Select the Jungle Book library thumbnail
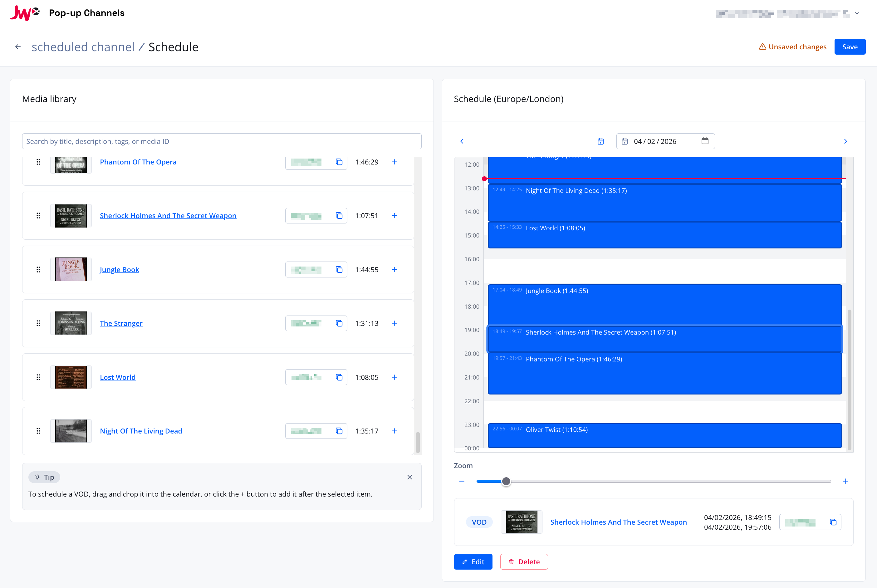The height and width of the screenshot is (588, 877). (71, 270)
